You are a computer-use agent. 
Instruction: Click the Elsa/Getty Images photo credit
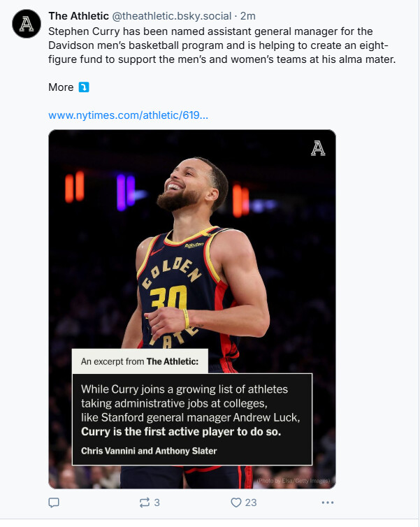(x=293, y=480)
